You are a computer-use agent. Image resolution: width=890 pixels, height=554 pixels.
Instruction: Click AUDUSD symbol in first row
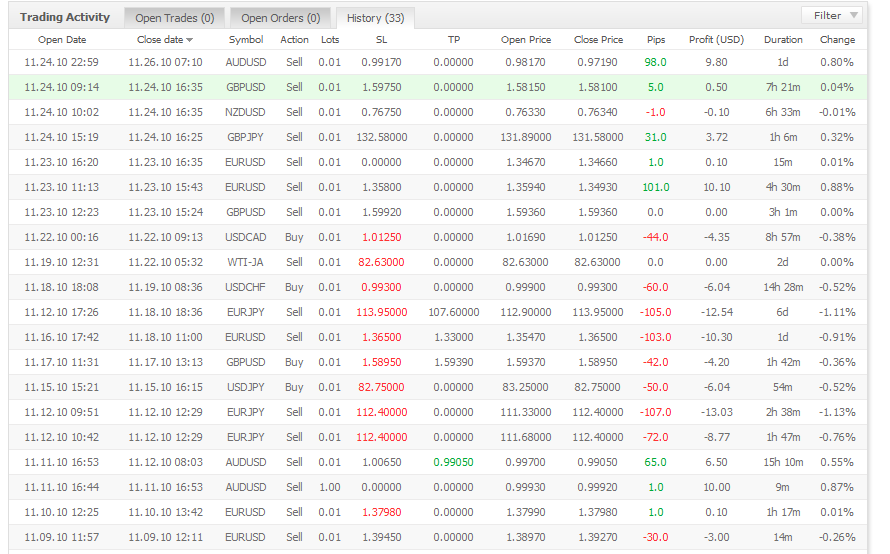click(x=246, y=62)
